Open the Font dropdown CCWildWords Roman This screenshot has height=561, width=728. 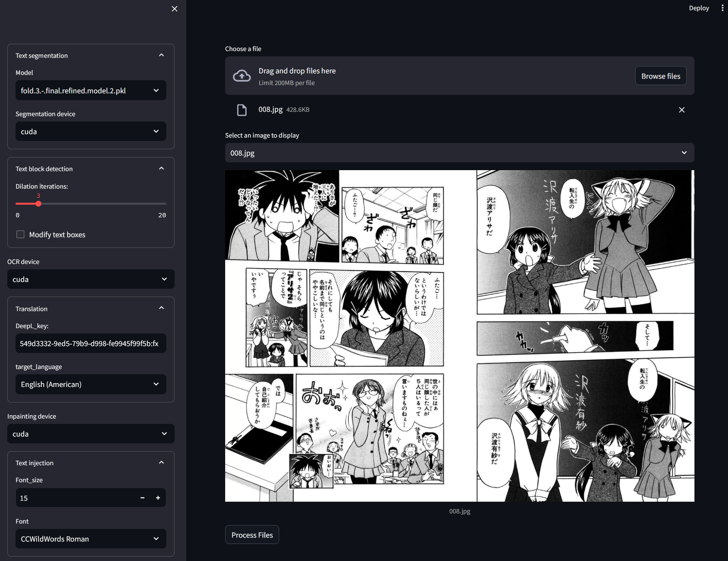91,539
